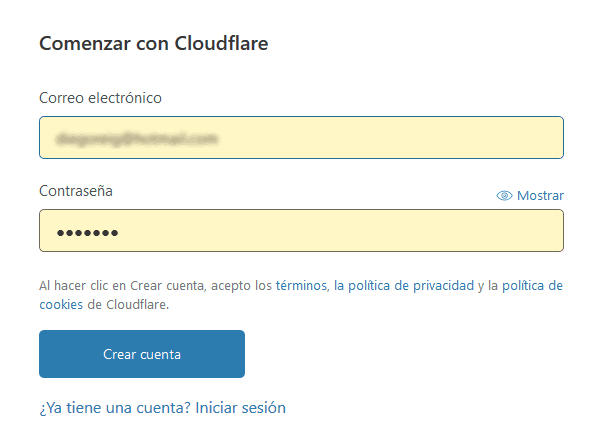Screen dimensions: 603x446
Task: Click the Correo electrónico input field
Action: [300, 138]
